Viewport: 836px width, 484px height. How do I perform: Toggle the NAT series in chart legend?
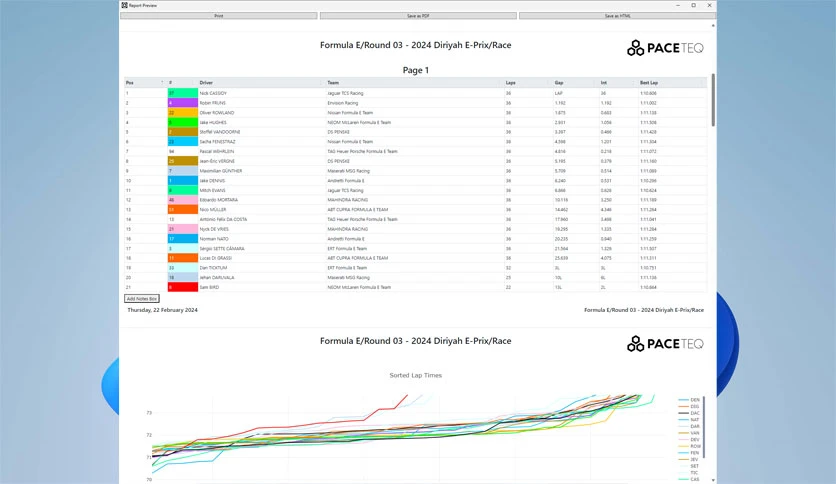click(689, 420)
